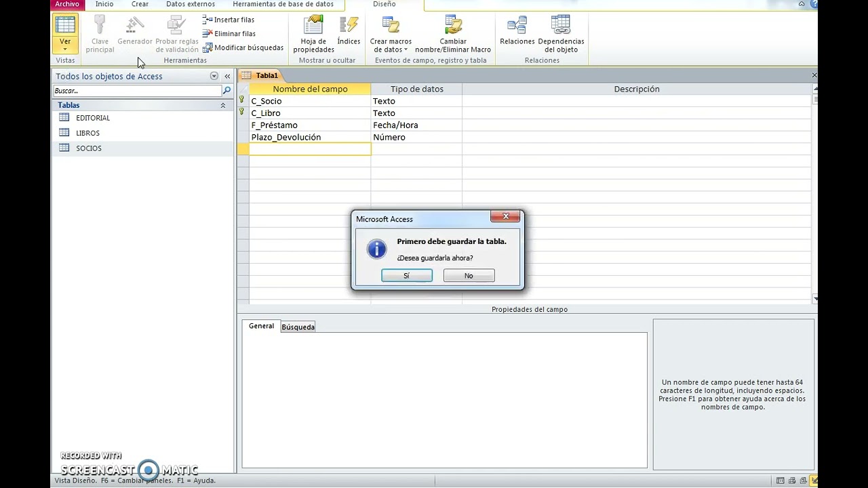Click the Fecha/Hora data type cell
The image size is (868, 488).
coord(416,125)
